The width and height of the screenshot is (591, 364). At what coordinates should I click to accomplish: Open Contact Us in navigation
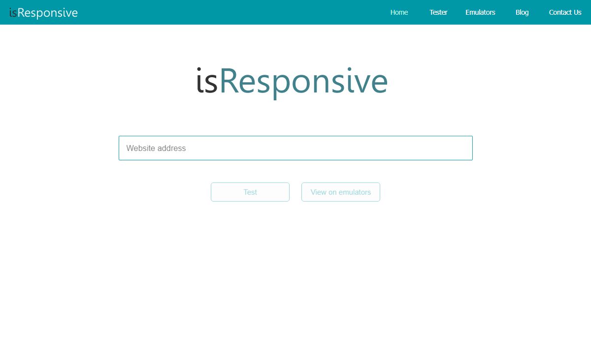pyautogui.click(x=565, y=12)
